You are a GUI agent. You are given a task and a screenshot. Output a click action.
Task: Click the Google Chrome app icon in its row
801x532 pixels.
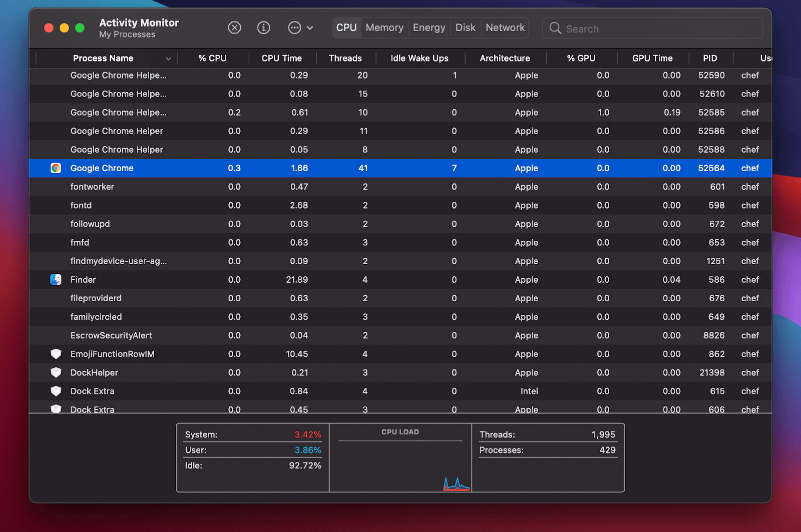[56, 168]
